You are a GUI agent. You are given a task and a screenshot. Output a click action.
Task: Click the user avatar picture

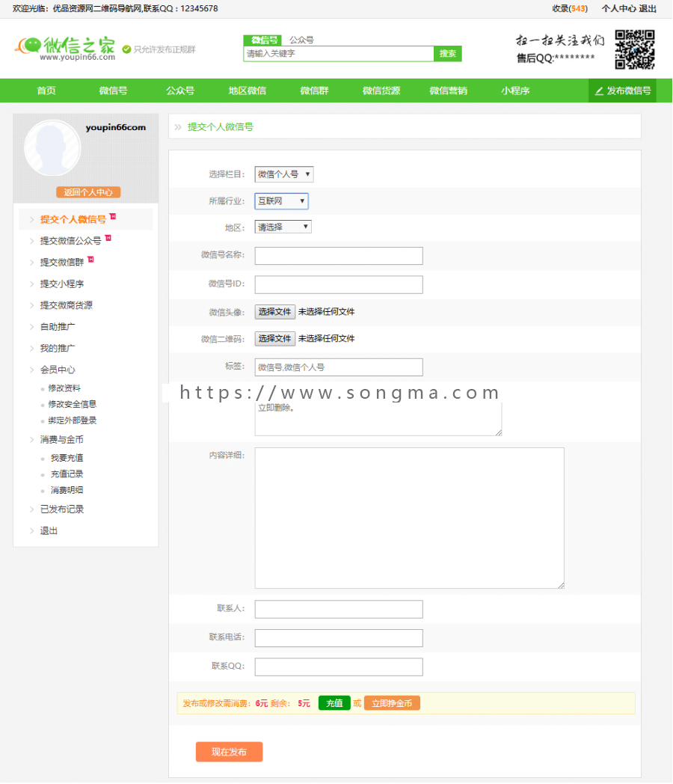pos(52,148)
